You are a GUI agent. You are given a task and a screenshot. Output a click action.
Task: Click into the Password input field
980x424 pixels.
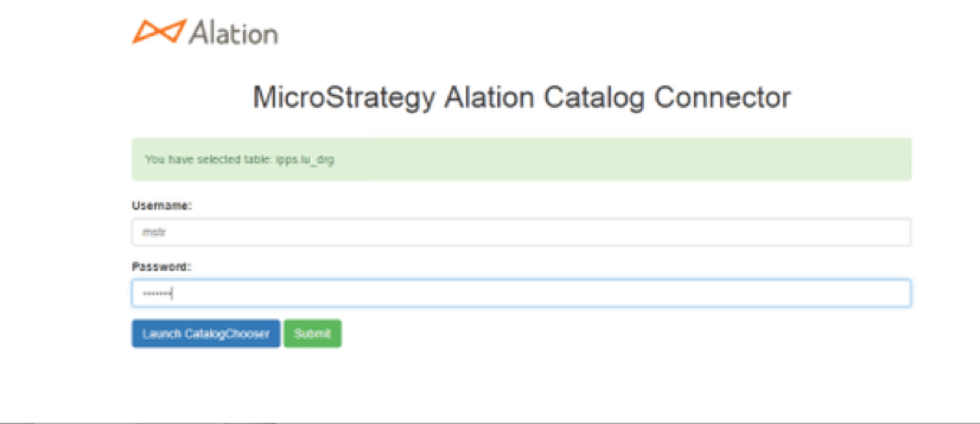click(521, 293)
